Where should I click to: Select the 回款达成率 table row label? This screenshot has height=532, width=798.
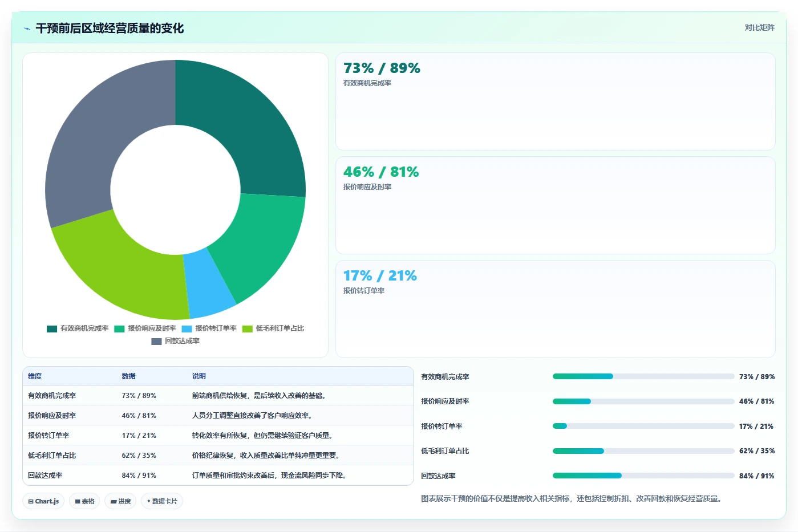[45, 476]
